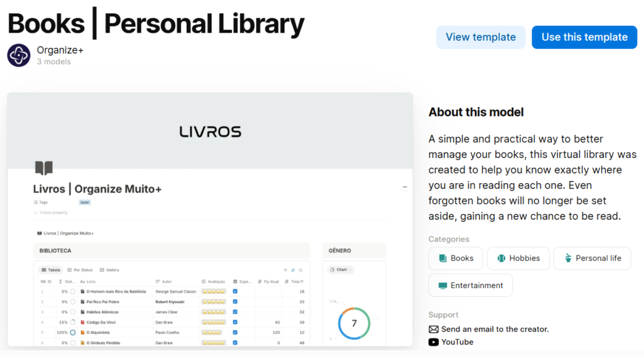Select the Personal life category chip
This screenshot has width=644, height=356.
pos(592,259)
